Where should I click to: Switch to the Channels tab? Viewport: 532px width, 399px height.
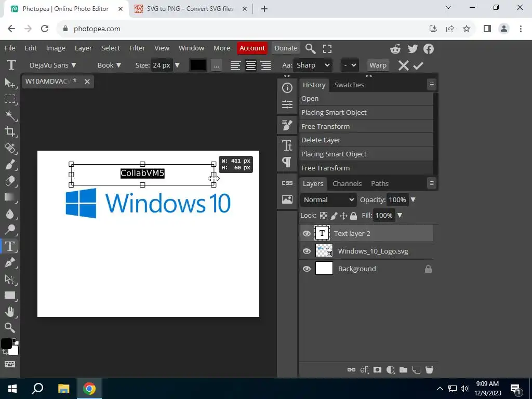pos(347,183)
